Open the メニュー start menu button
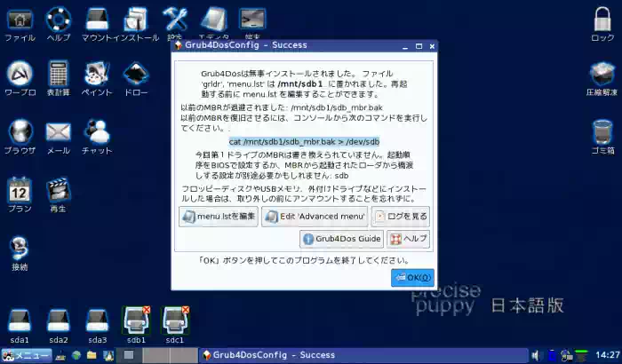The image size is (622, 364). tap(27, 355)
